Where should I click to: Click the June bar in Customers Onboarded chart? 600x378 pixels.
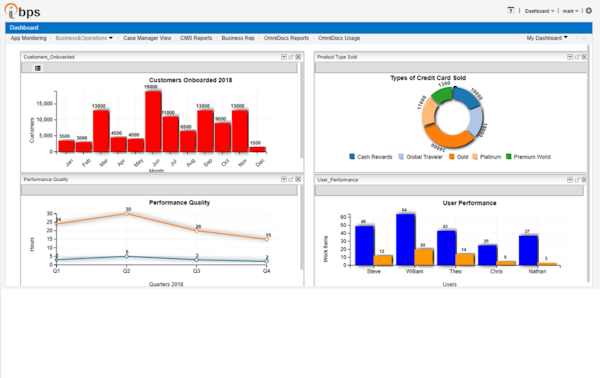coord(153,121)
